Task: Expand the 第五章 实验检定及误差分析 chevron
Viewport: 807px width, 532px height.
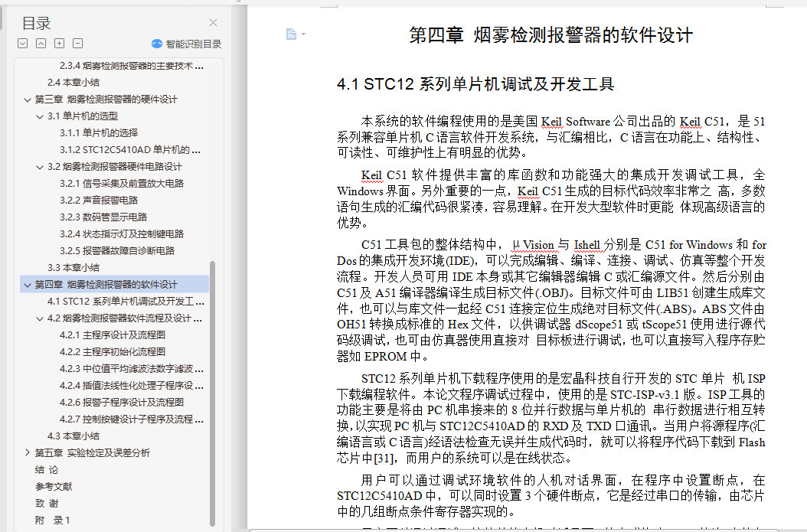Action: click(28, 452)
